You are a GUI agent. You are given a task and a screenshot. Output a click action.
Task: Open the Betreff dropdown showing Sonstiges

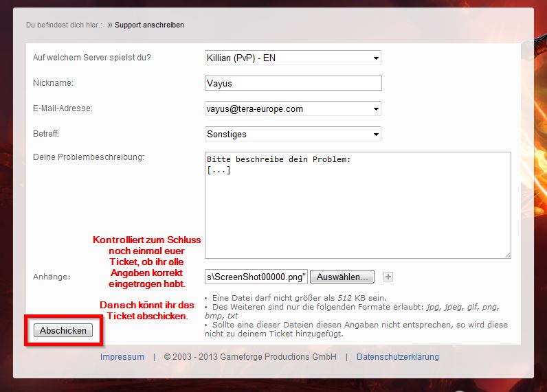click(x=293, y=134)
